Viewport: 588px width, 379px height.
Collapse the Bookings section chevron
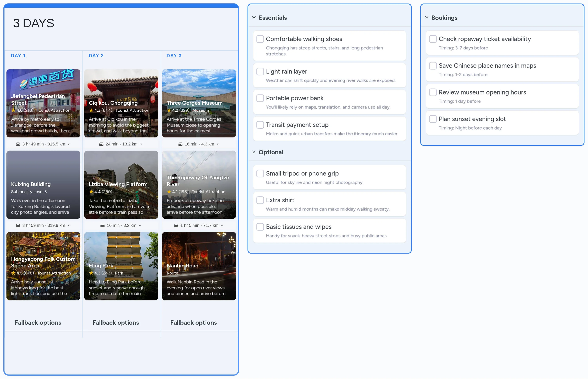pyautogui.click(x=427, y=17)
